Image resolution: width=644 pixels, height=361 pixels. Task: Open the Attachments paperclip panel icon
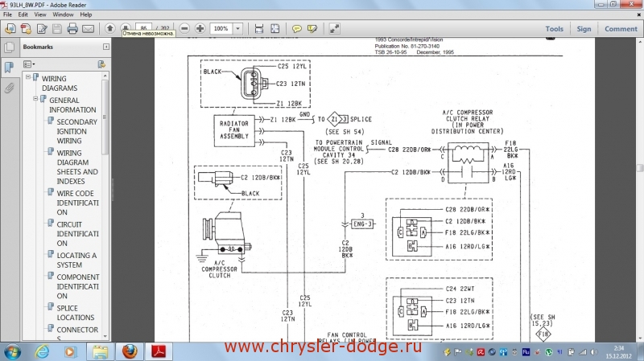(x=9, y=88)
